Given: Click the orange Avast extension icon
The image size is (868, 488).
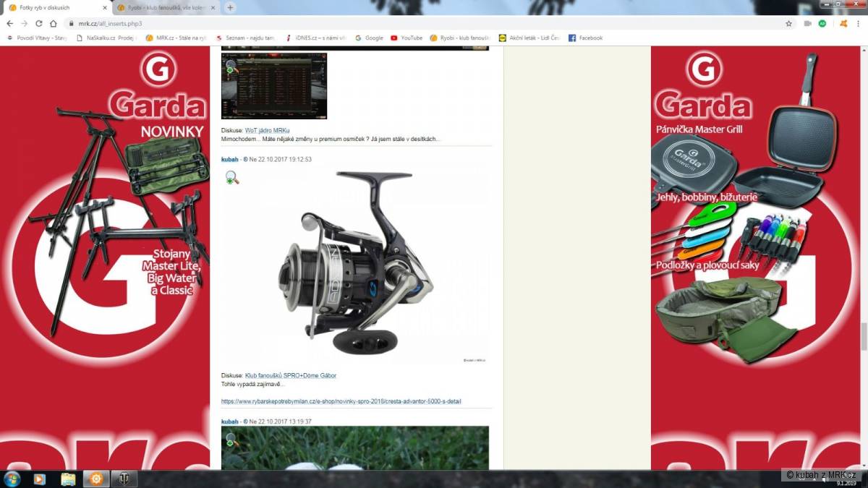Looking at the screenshot, I should click(843, 23).
